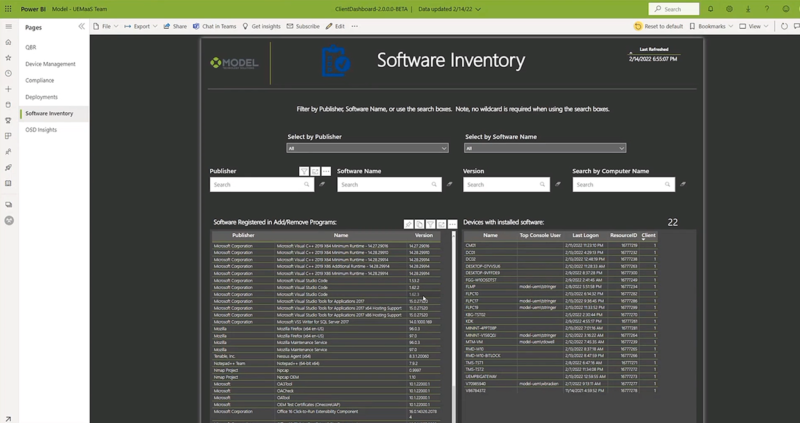Open more options on Publisher slicer
Image resolution: width=800 pixels, height=423 pixels.
tap(326, 171)
